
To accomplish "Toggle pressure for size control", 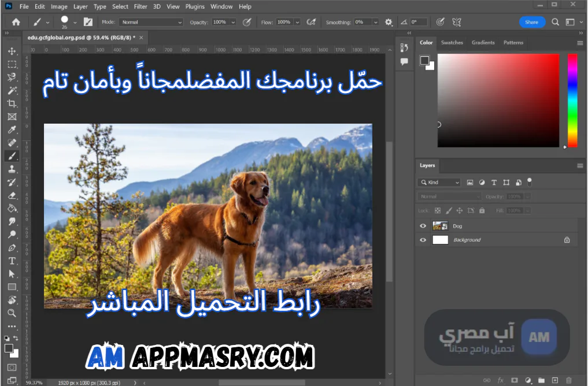I will coord(440,22).
